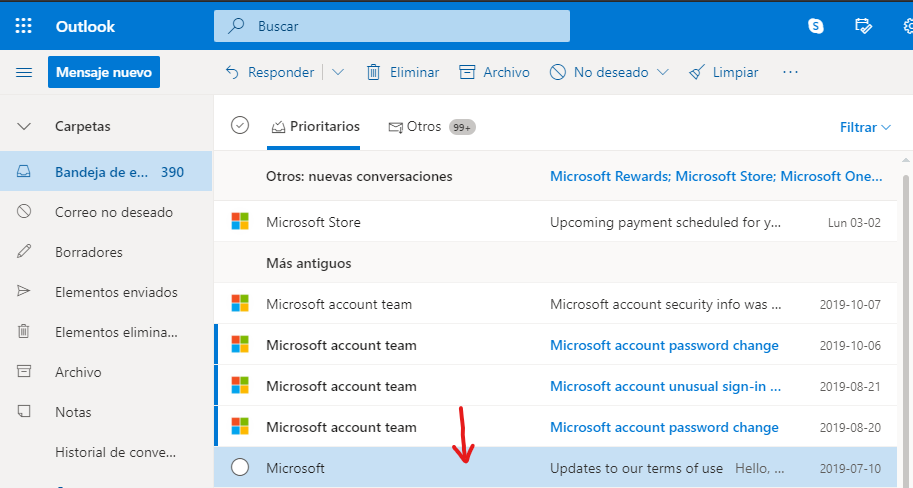913x488 pixels.
Task: Click the 2019-07-10 date
Action: coord(850,468)
